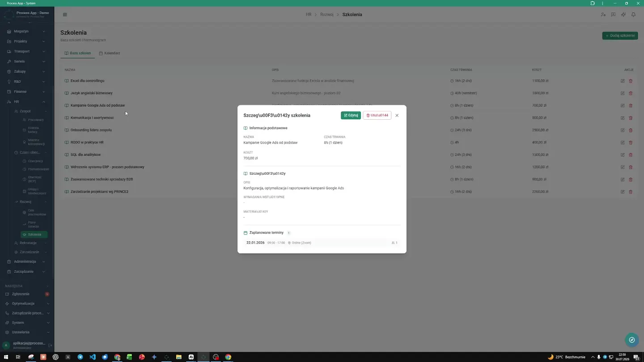Click Rozwój breadcrumb link
The width and height of the screenshot is (644, 362).
[327, 14]
